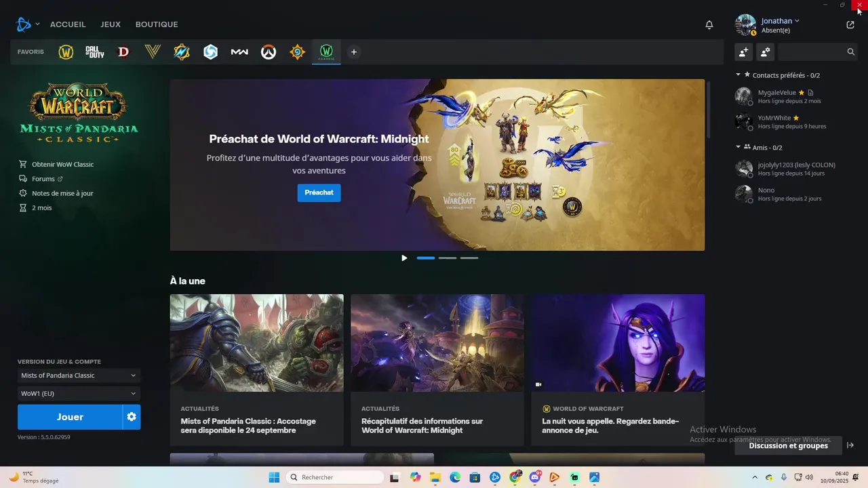Select Call of Duty in favorites

[x=95, y=52]
